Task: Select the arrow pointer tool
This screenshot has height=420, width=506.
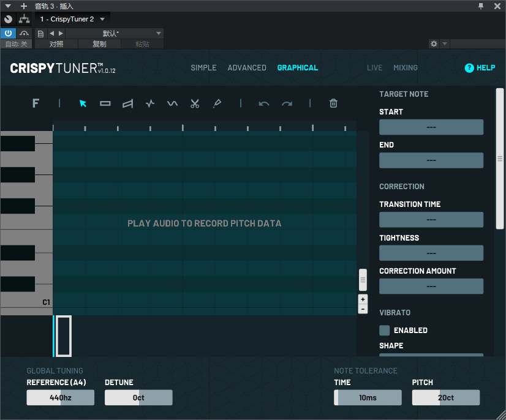Action: 83,103
